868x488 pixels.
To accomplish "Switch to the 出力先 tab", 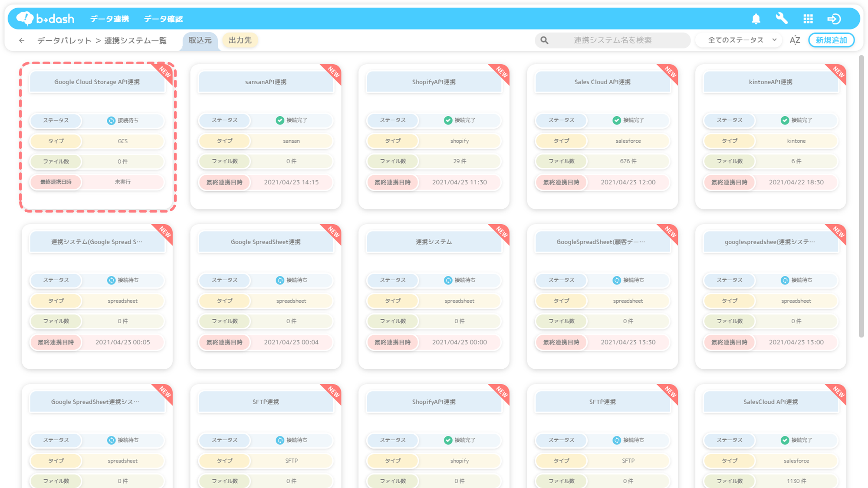I will 240,40.
